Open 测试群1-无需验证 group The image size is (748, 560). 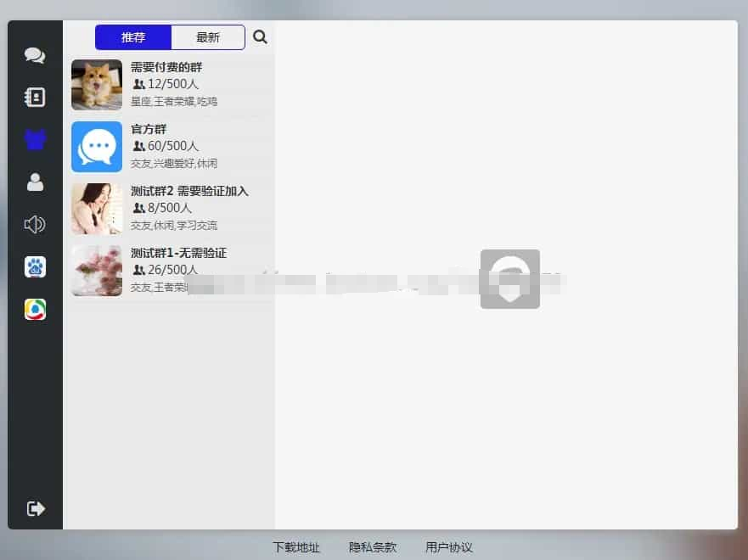pos(178,253)
